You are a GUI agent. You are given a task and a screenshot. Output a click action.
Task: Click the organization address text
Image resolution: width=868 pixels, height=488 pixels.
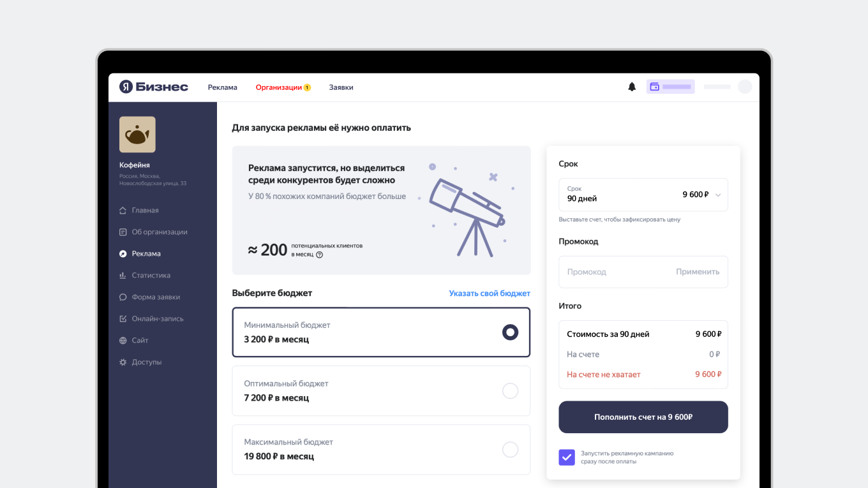coord(153,180)
